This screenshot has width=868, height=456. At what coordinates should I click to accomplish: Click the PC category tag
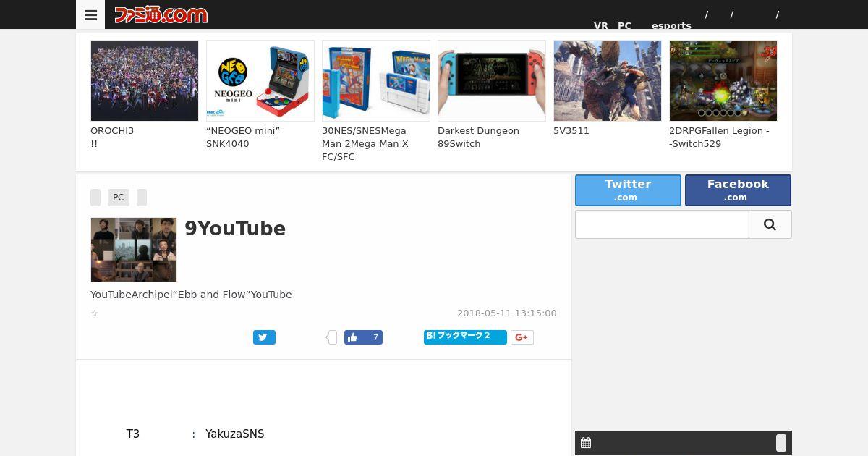pos(118,198)
